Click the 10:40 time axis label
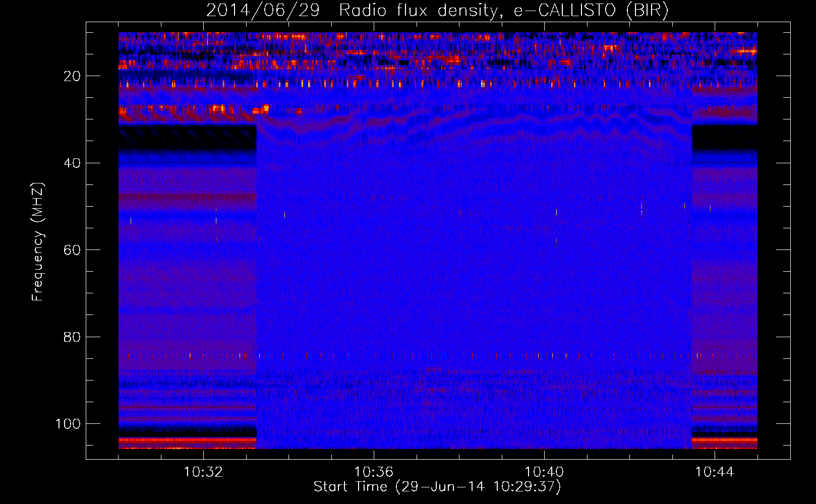 click(544, 472)
